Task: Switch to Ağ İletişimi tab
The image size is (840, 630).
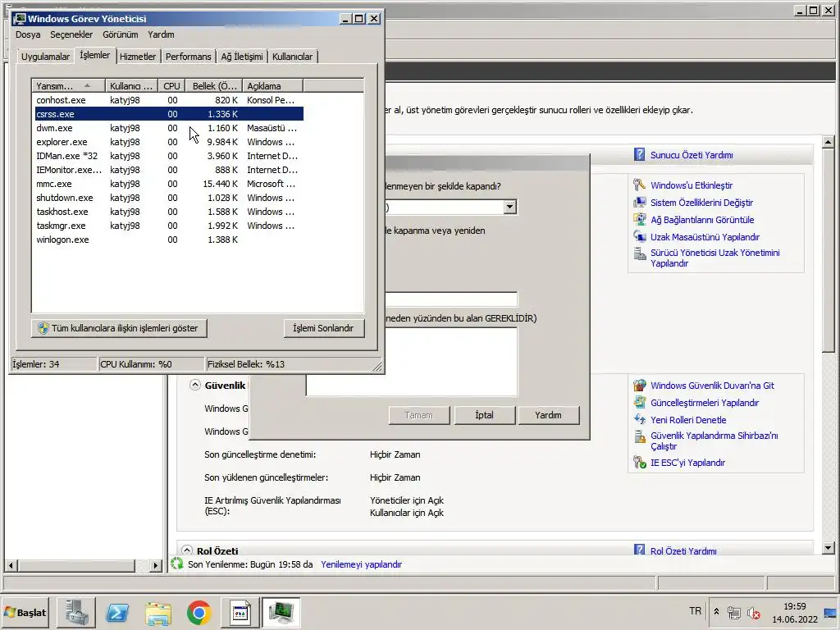Action: click(242, 57)
